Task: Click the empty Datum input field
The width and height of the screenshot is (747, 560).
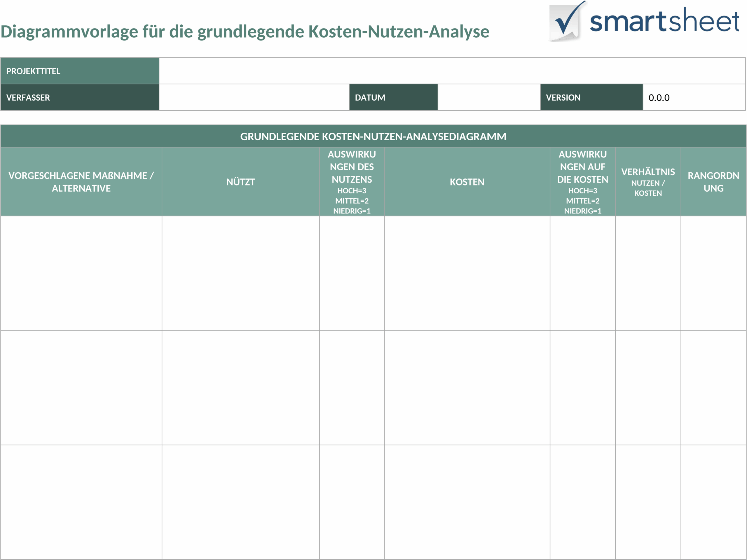Action: (489, 97)
